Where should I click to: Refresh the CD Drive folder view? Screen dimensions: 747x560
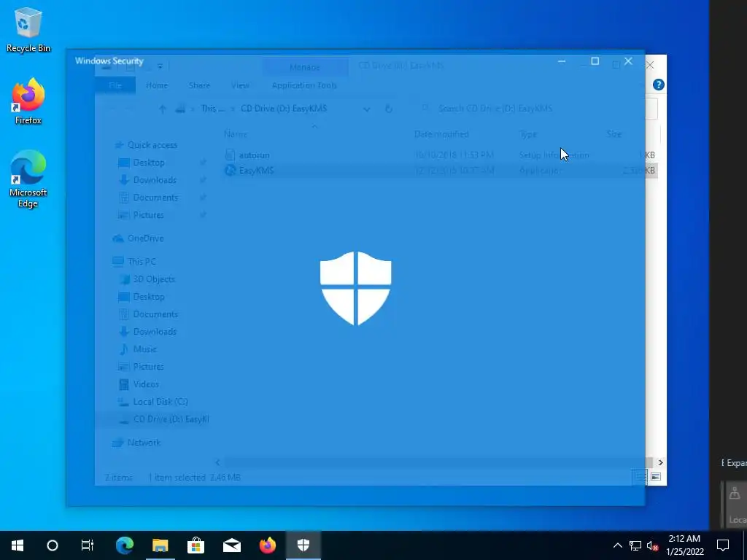[388, 109]
